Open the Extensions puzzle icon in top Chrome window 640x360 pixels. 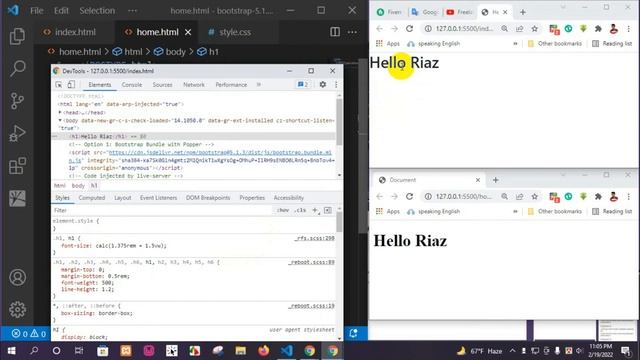[598, 29]
